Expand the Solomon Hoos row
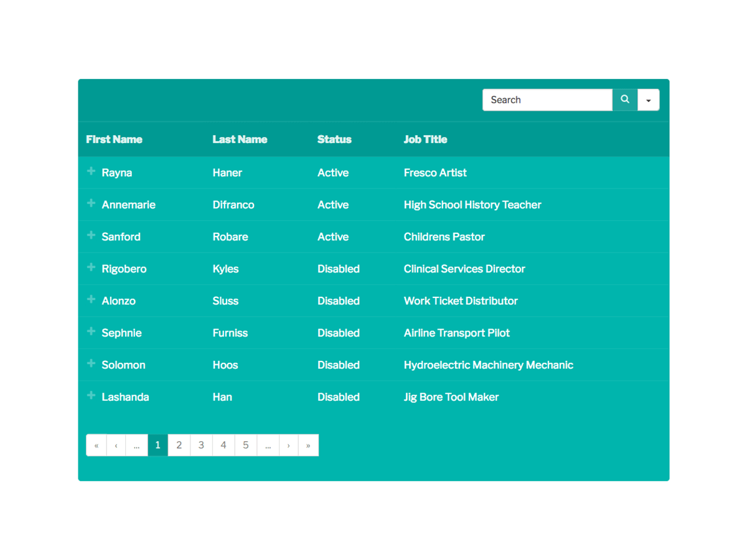Image resolution: width=747 pixels, height=560 pixels. [91, 364]
